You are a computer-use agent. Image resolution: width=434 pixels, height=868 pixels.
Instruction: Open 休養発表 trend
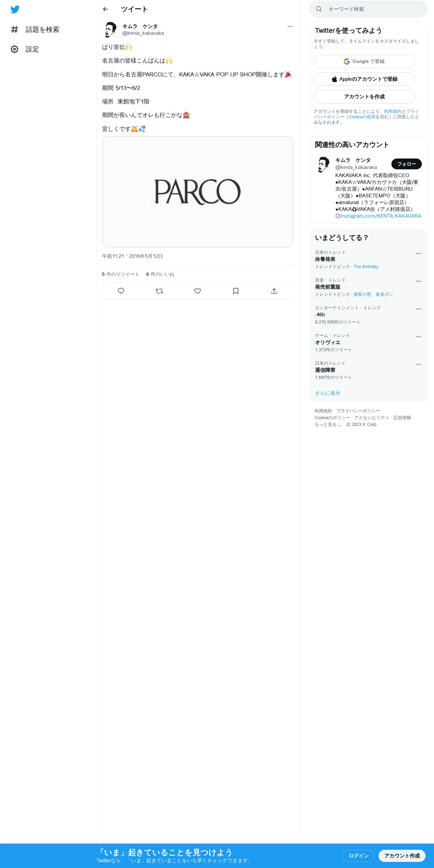pos(325,259)
